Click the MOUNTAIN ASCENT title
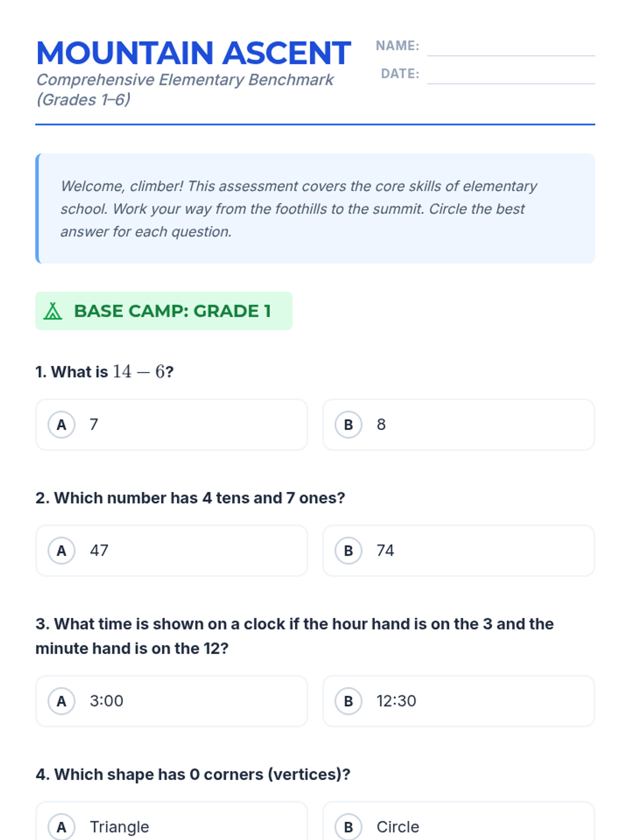Screen dimensions: 630x840 pyautogui.click(x=193, y=53)
